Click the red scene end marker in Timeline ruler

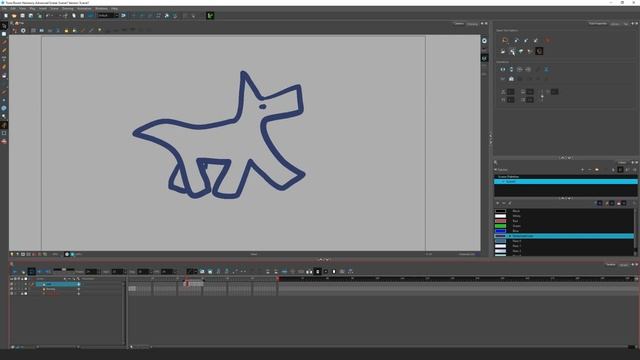278,279
